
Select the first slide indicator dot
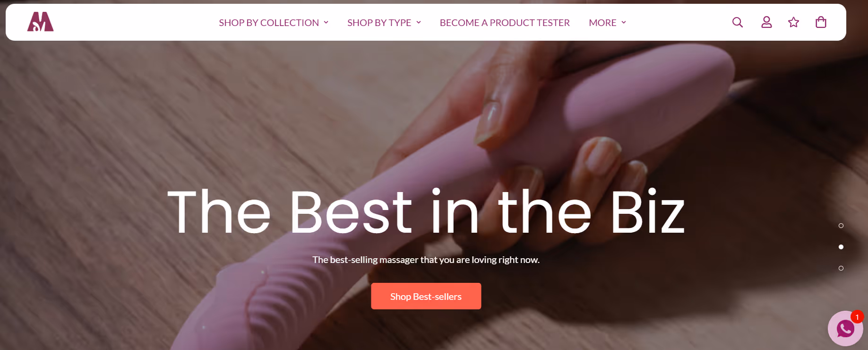[841, 226]
